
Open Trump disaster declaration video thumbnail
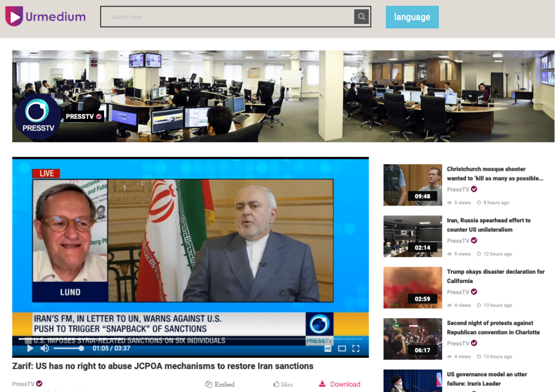(x=412, y=287)
